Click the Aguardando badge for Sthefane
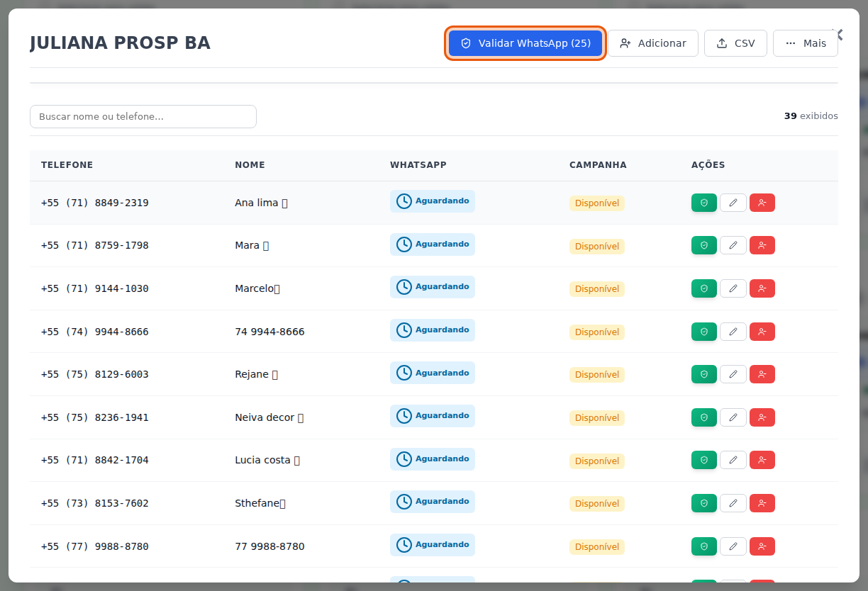 (433, 502)
